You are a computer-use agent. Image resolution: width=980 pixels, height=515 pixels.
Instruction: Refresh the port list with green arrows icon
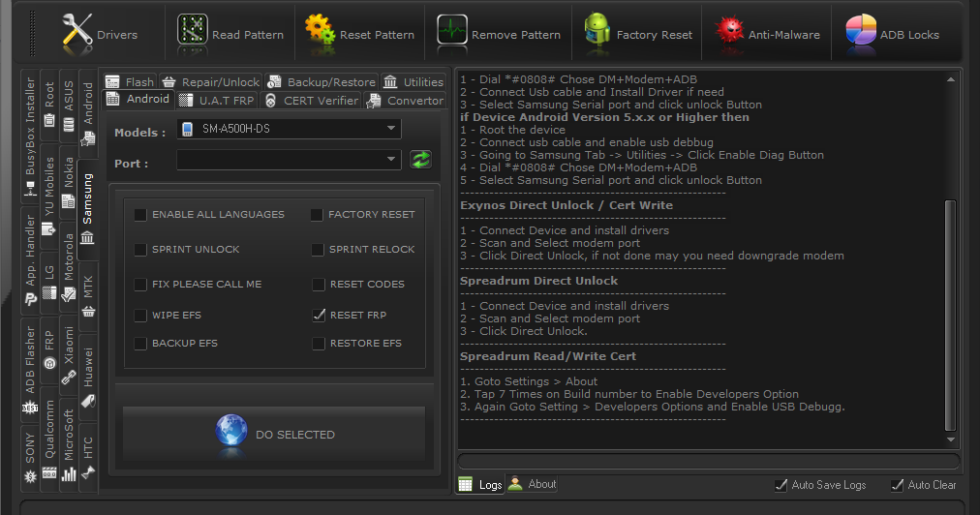pos(420,160)
